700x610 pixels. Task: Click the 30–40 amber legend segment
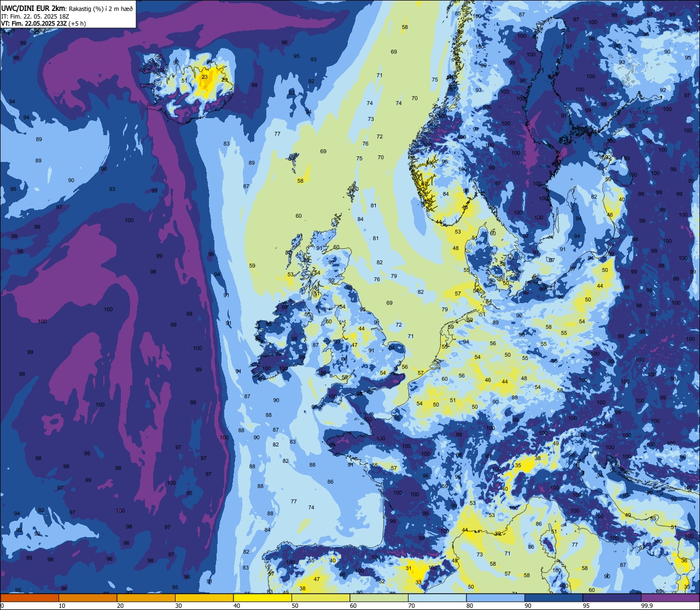coord(204,598)
